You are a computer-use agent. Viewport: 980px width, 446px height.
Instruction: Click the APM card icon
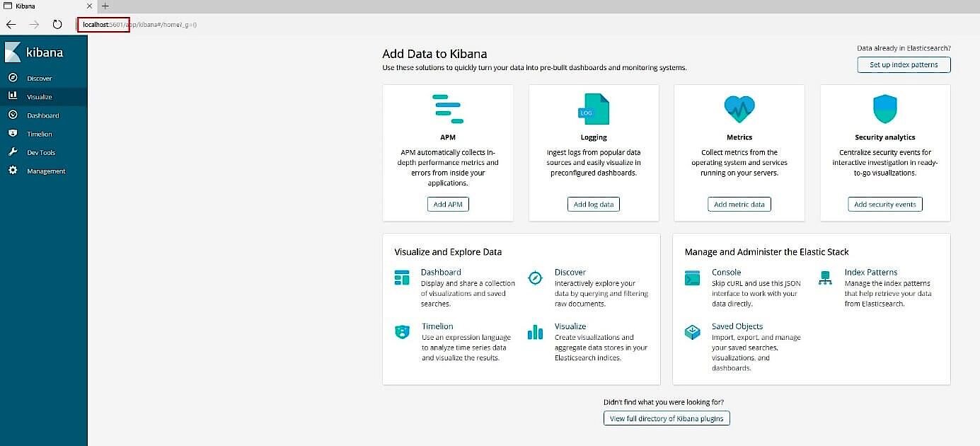click(447, 108)
